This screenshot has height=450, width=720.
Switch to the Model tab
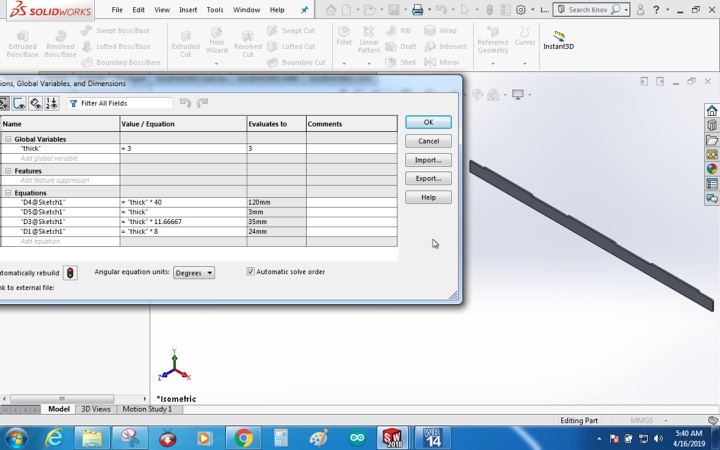tap(59, 409)
